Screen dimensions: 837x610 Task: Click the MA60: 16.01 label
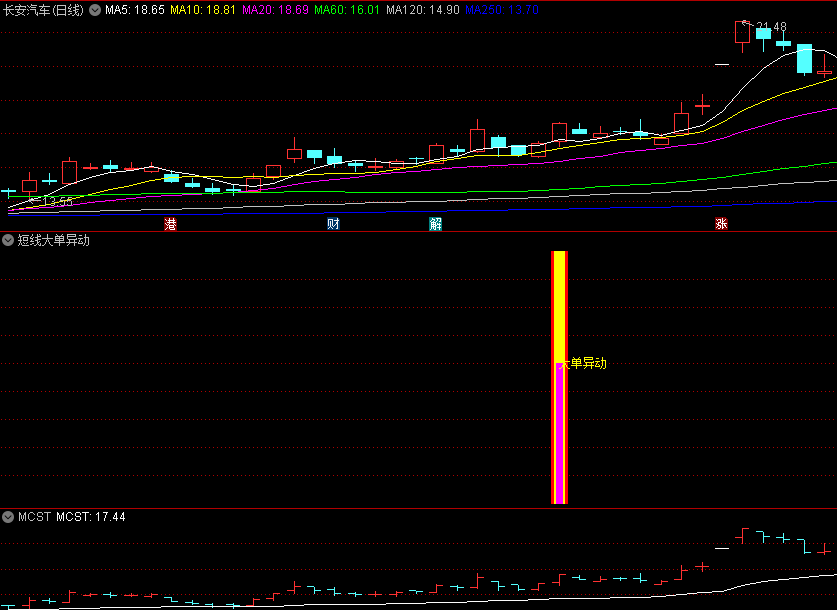[x=347, y=10]
